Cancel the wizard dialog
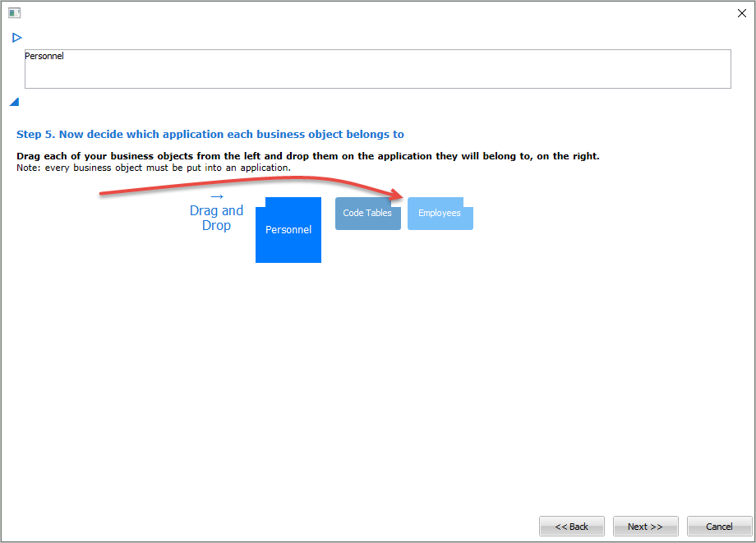756x543 pixels. pyautogui.click(x=719, y=526)
